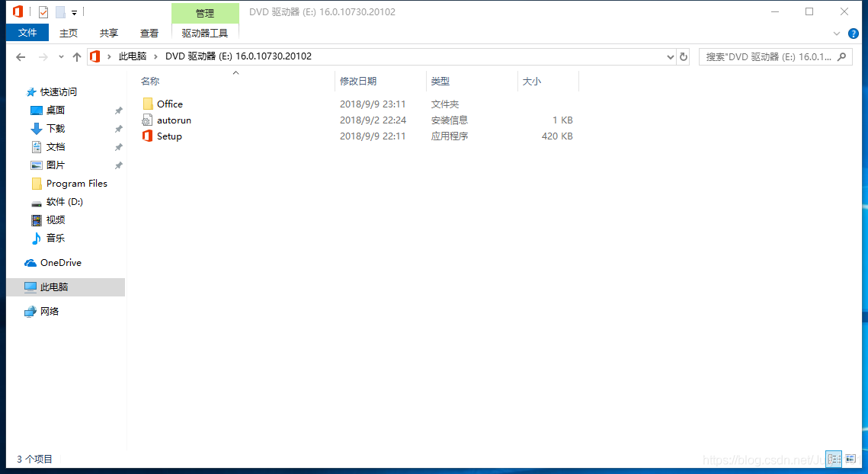868x474 pixels.
Task: Click the DVD 驱动器 (E:) breadcrumb segment
Action: (239, 56)
